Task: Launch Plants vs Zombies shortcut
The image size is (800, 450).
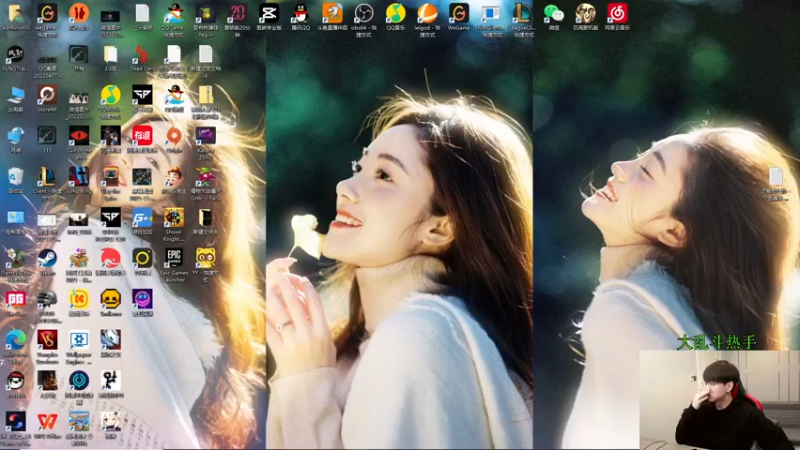Action: (15, 259)
